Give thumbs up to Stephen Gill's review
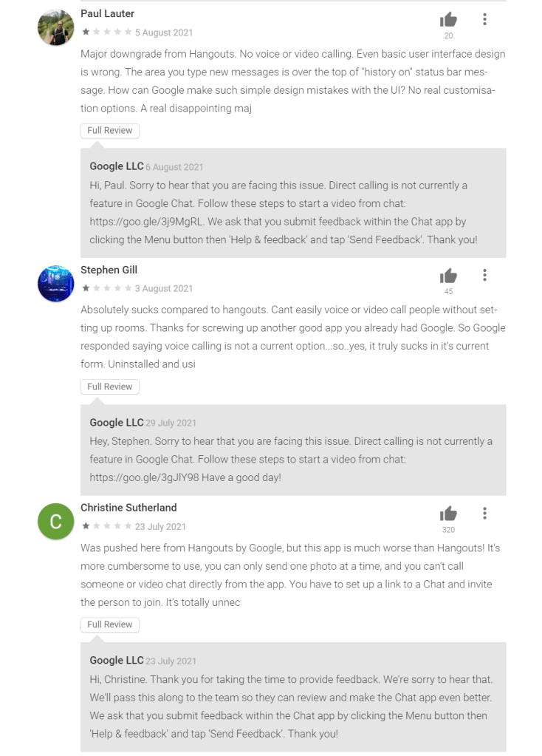Screen dimensions: 542x756 (x=448, y=276)
